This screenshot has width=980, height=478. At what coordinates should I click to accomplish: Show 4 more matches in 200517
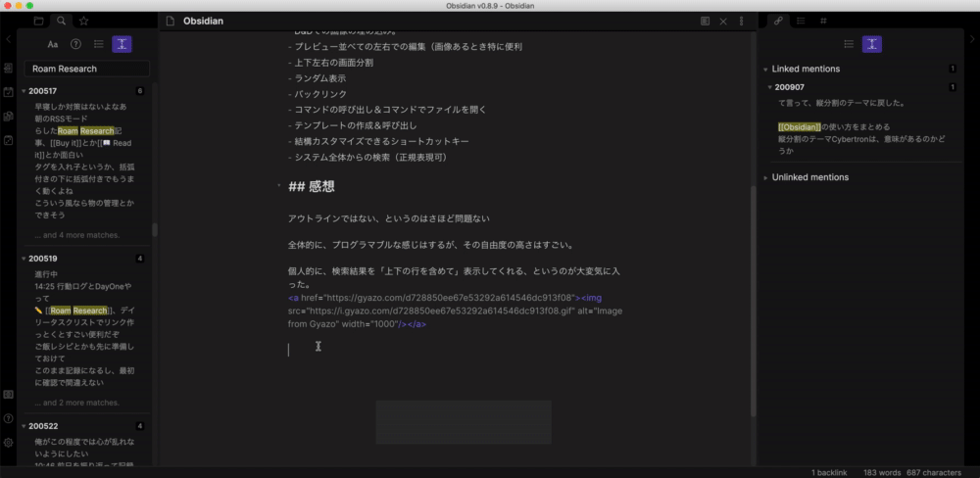[x=76, y=235]
